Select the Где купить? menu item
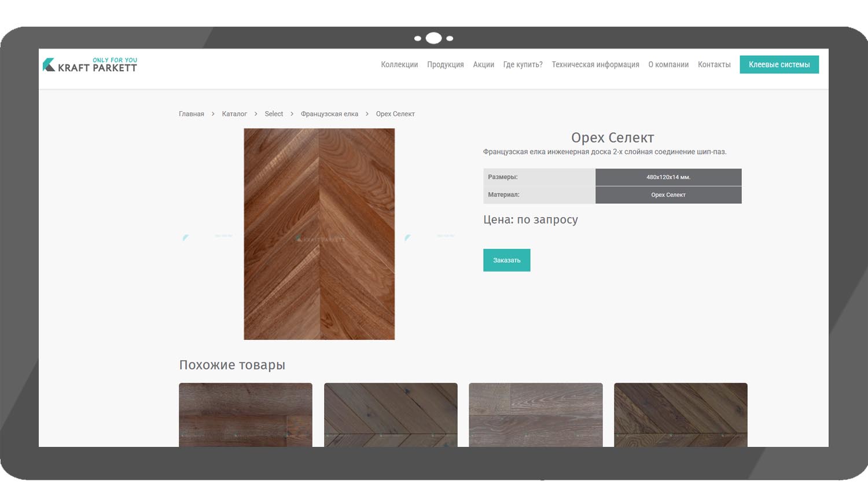868x488 pixels. pyautogui.click(x=523, y=65)
